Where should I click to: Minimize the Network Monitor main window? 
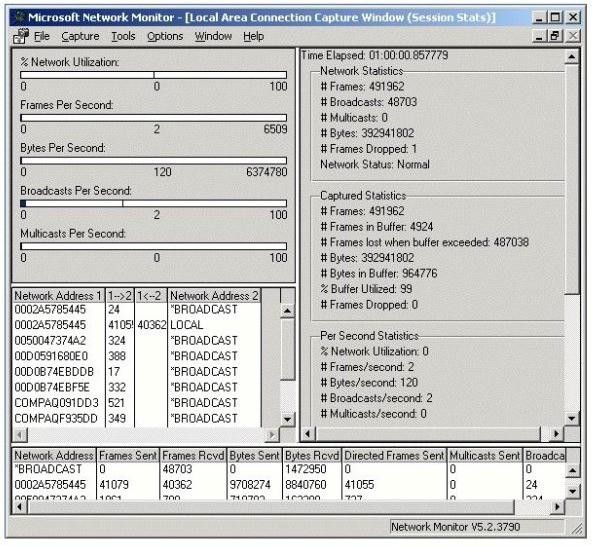pos(539,17)
